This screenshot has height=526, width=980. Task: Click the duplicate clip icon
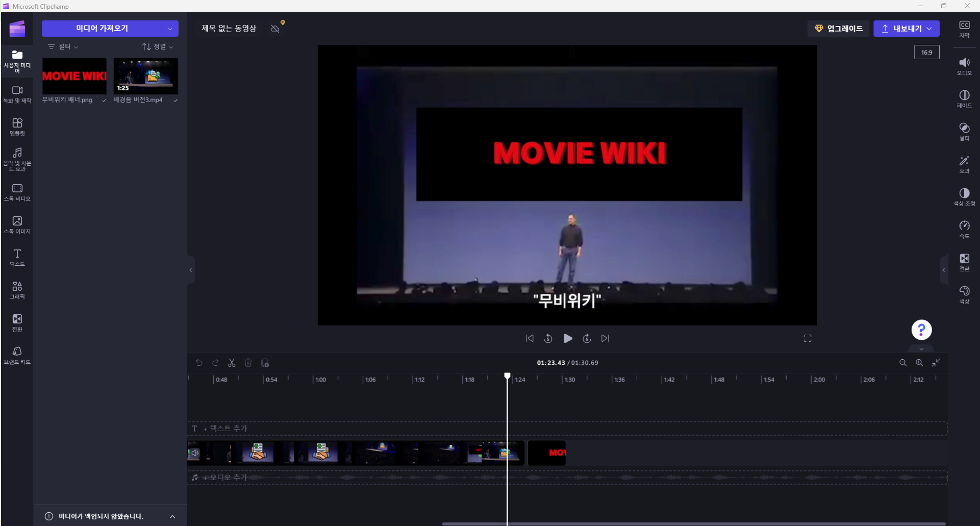tap(265, 363)
